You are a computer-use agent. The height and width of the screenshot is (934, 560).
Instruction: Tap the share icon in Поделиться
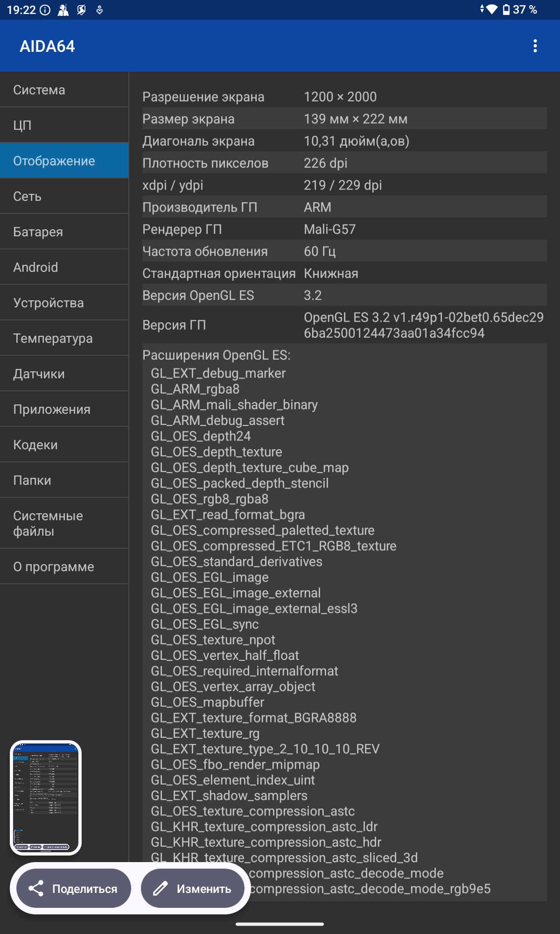pyautogui.click(x=36, y=888)
